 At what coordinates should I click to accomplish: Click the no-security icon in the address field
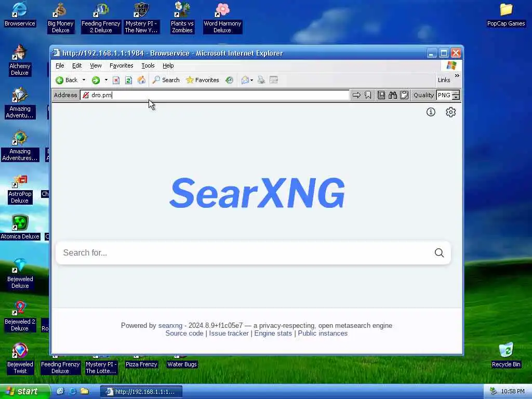coord(86,96)
